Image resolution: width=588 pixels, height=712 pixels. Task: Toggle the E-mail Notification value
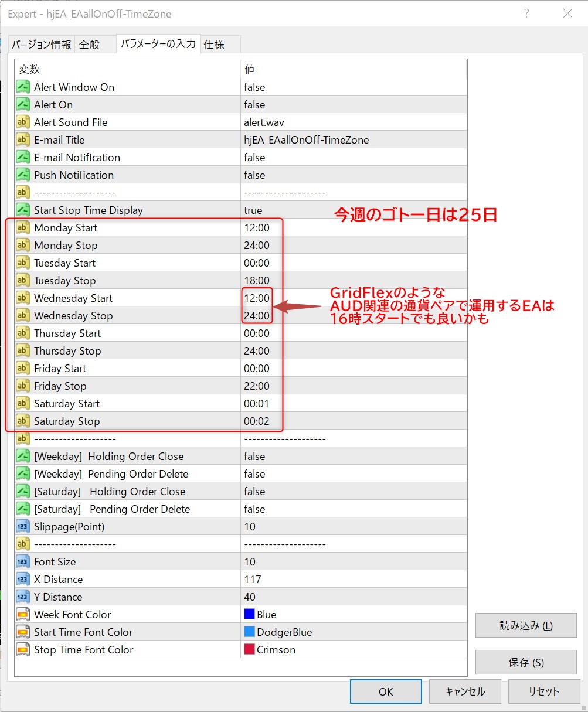point(352,158)
